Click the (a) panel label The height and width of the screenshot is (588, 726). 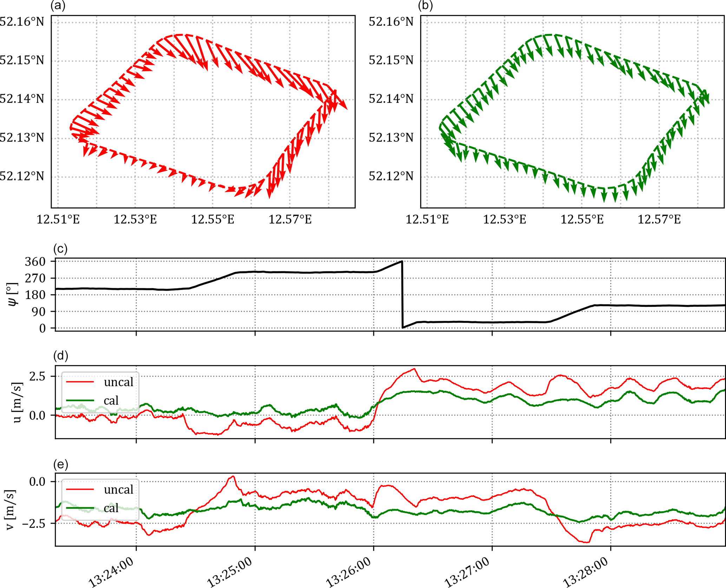58,5
